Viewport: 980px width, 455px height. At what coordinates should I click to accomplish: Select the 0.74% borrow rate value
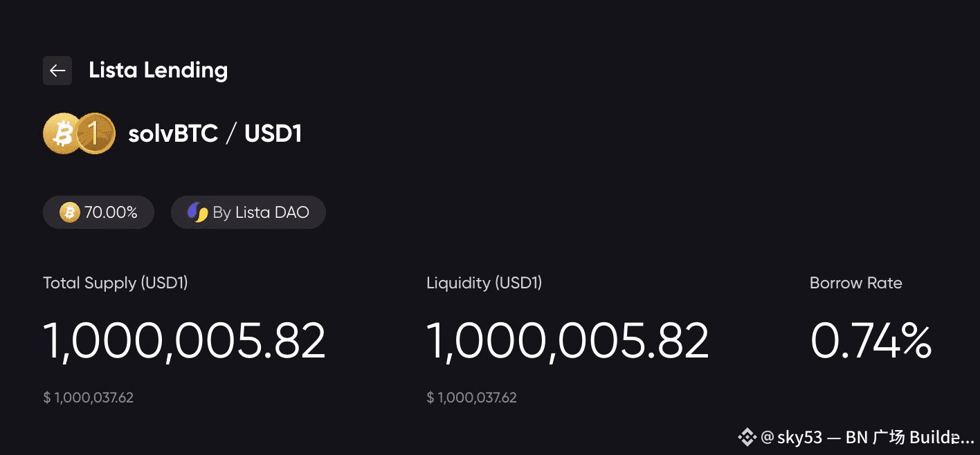(871, 341)
